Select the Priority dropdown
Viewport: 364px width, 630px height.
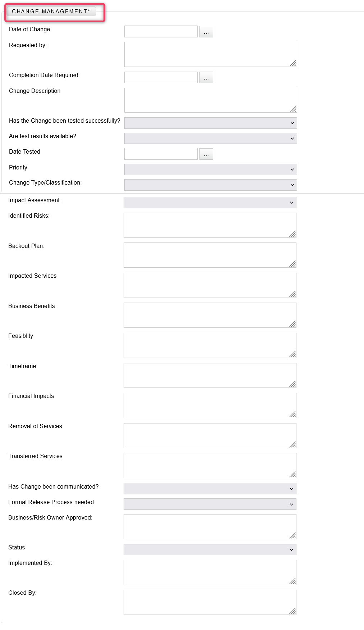[x=211, y=169]
